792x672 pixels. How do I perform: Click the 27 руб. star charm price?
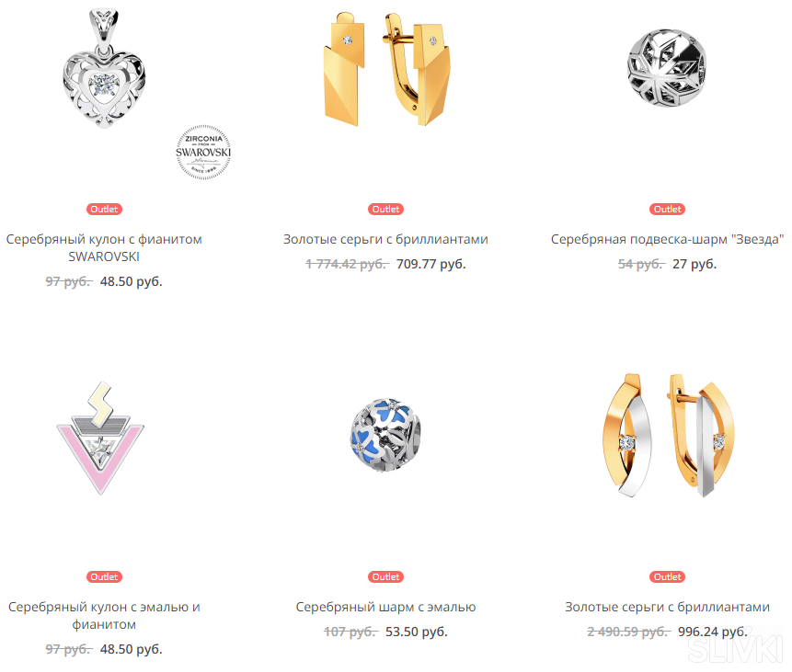tap(694, 264)
